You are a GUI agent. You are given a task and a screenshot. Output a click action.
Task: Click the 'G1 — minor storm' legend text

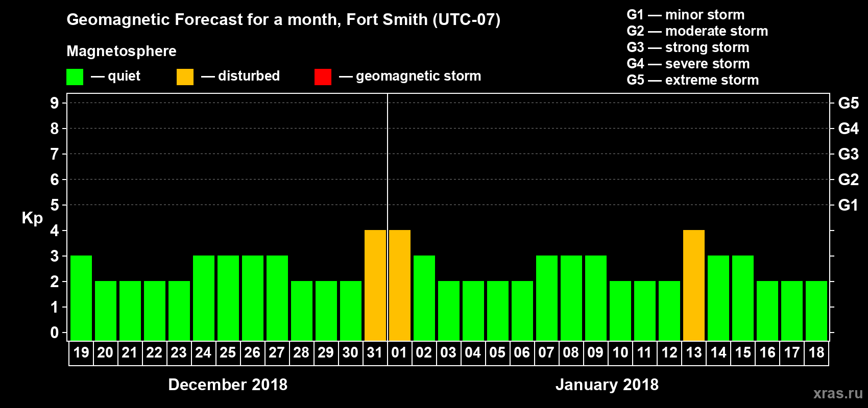tap(686, 15)
